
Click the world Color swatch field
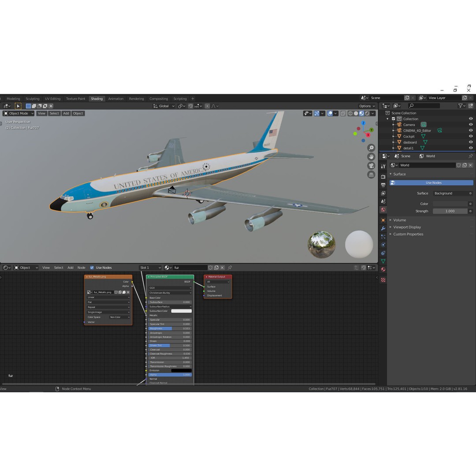tap(450, 204)
